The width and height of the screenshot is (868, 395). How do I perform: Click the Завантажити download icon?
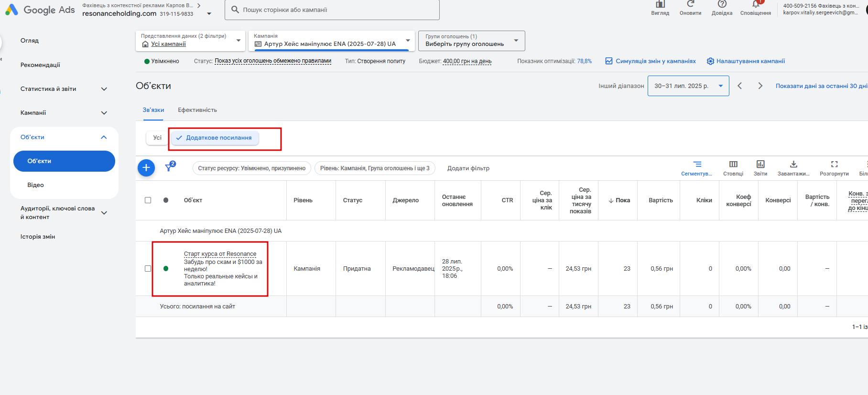tap(793, 165)
